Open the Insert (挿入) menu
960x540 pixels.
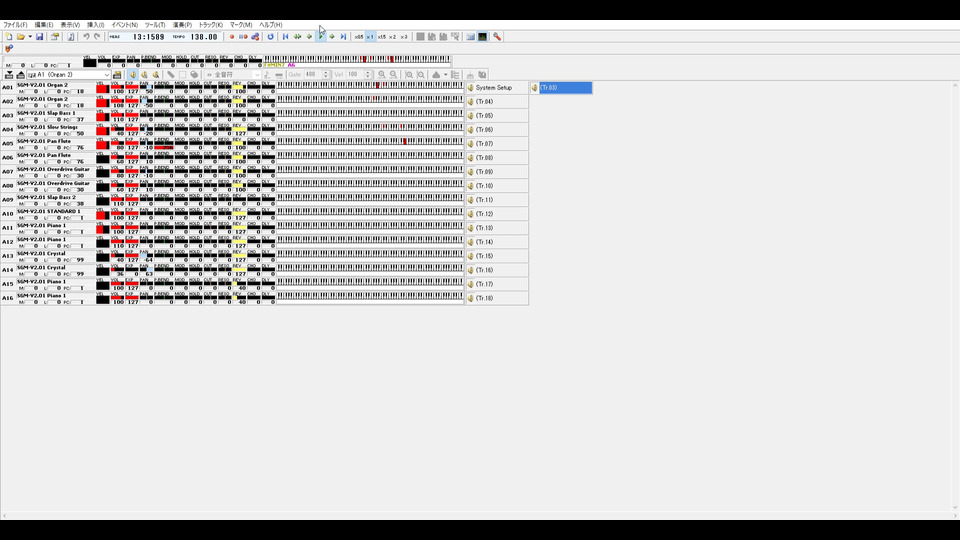click(x=96, y=25)
